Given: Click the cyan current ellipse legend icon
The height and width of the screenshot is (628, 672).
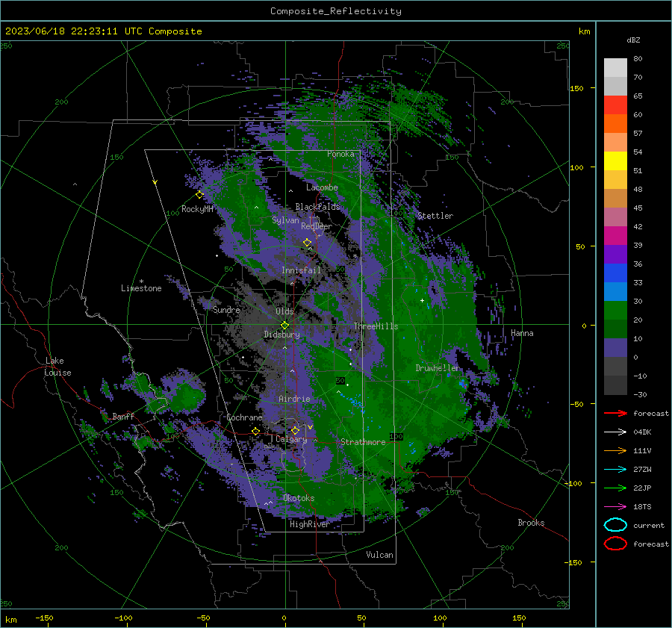Looking at the screenshot, I should 615,525.
